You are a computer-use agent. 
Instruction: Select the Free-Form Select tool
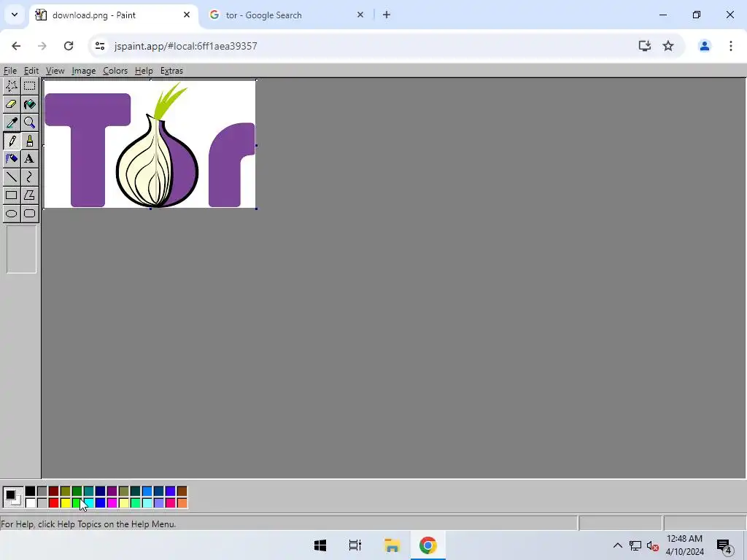[12, 86]
